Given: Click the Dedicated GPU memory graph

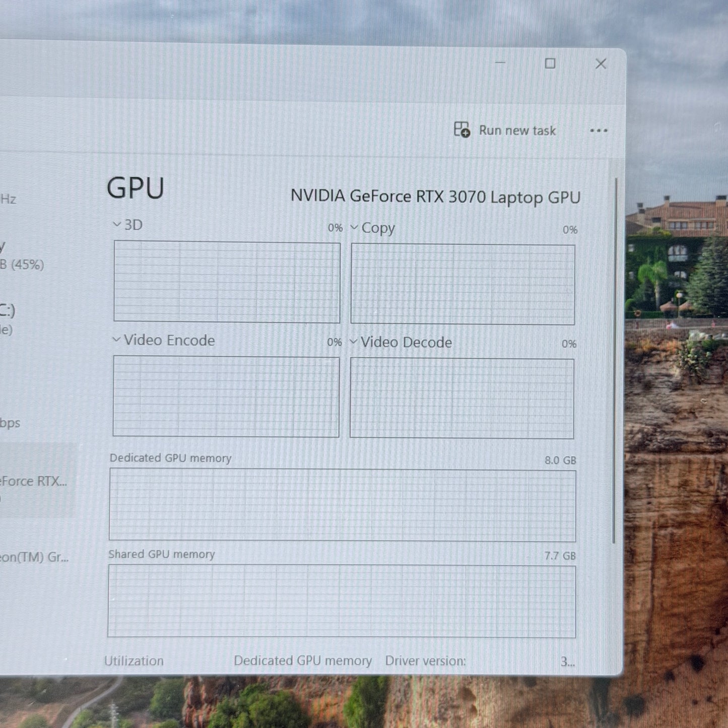Looking at the screenshot, I should click(x=343, y=505).
